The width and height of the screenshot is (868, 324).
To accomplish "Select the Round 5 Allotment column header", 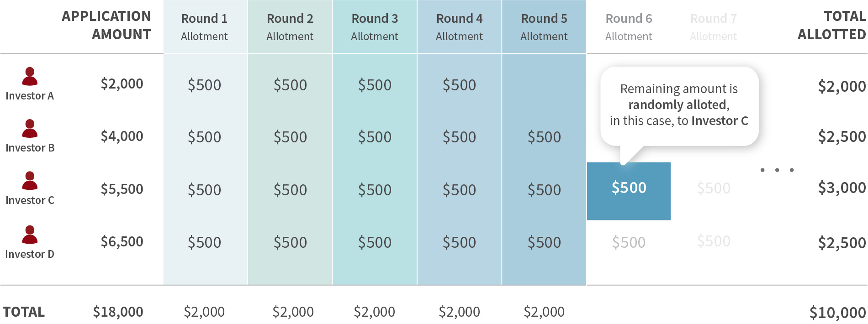I will pyautogui.click(x=544, y=27).
